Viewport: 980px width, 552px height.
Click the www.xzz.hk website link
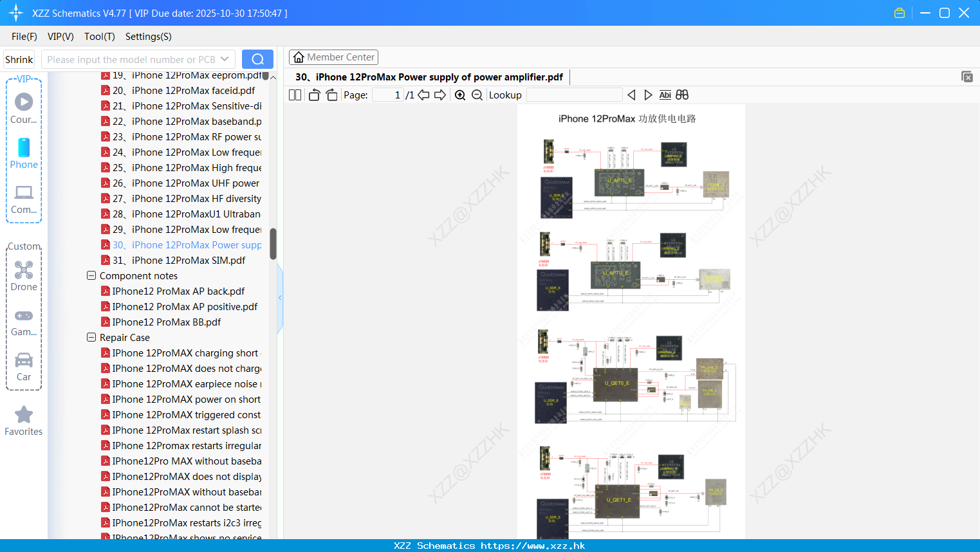tap(533, 546)
